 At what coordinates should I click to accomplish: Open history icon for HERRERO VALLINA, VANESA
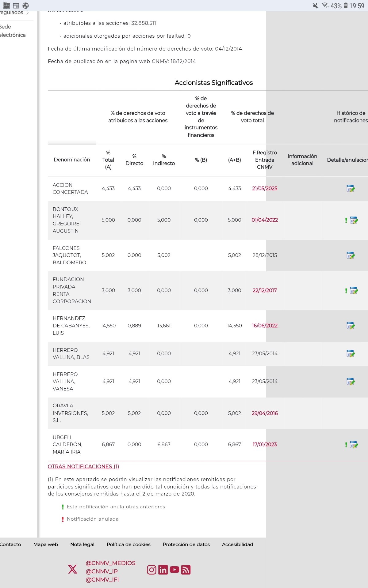point(351,382)
